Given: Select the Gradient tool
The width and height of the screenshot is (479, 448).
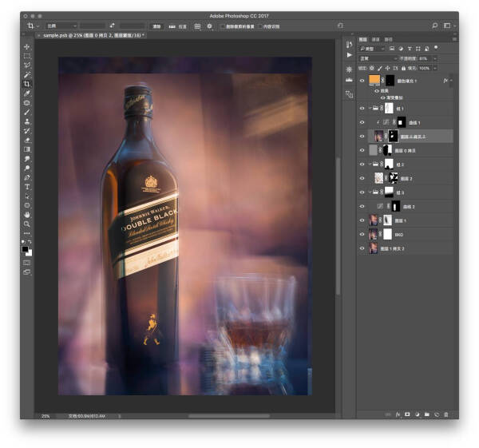Looking at the screenshot, I should (x=27, y=149).
